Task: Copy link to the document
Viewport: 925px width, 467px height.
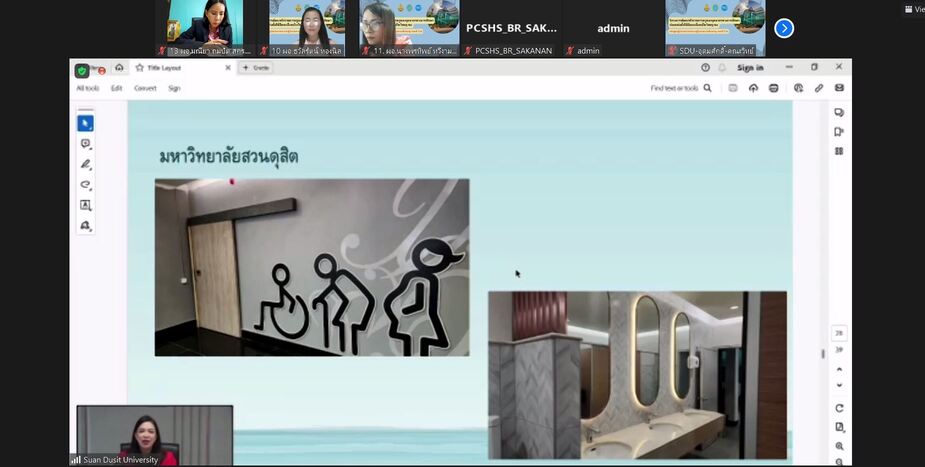Action: (819, 88)
